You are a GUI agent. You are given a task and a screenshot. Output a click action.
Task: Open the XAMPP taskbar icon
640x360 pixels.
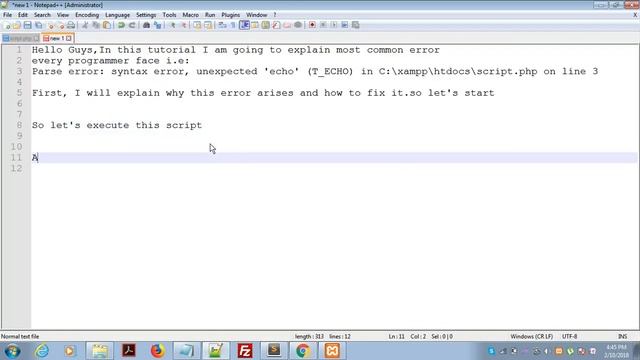(332, 351)
